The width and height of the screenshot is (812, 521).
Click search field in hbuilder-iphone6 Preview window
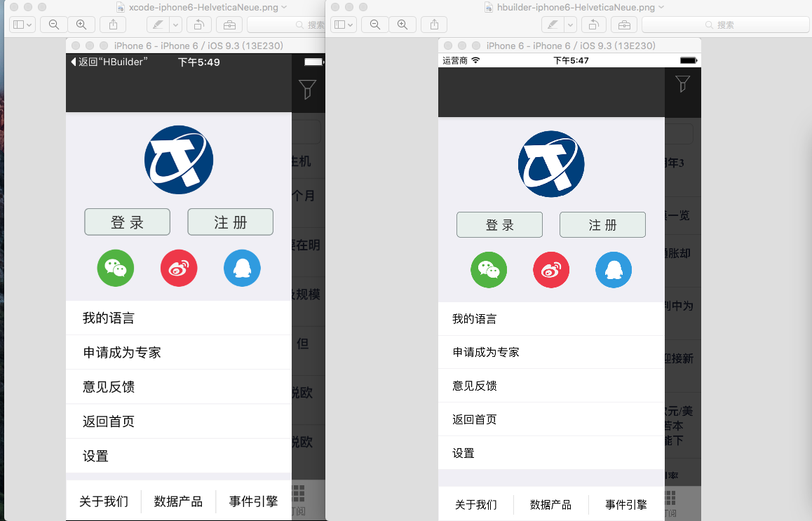point(726,25)
